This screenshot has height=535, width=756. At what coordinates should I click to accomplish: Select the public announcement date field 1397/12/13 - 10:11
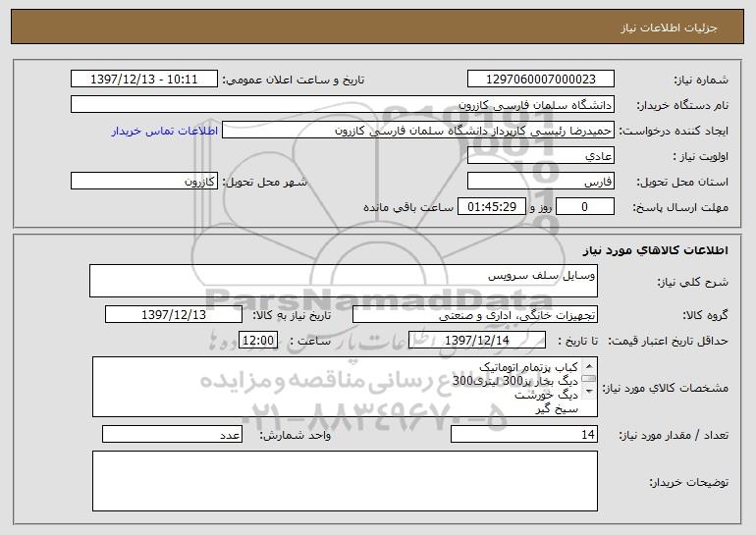144,80
